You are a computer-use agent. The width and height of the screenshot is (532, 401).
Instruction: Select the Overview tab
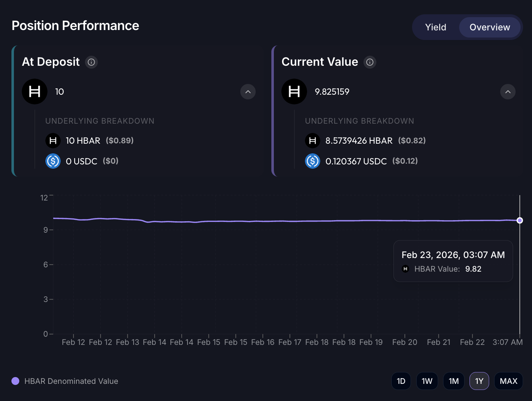click(490, 27)
